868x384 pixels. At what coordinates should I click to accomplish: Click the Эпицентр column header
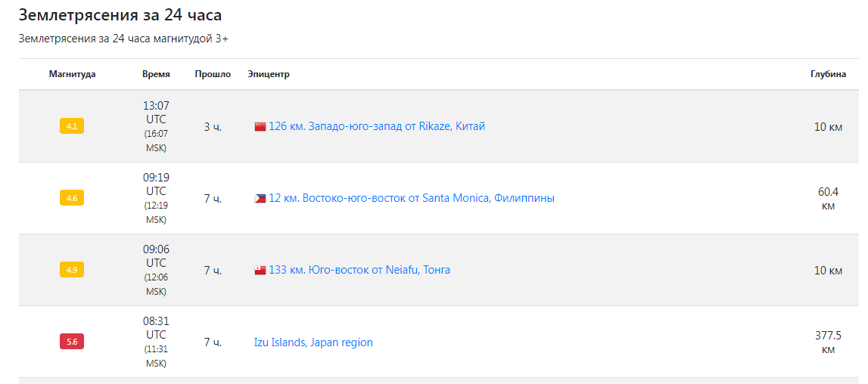pos(269,75)
